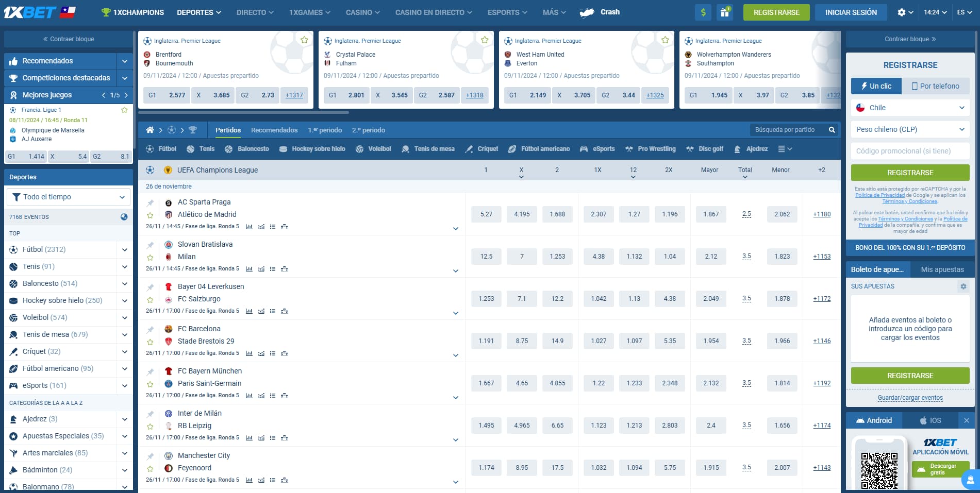Pin the Manchester City vs Feyenoord match
The width and height of the screenshot is (980, 493).
(x=150, y=455)
